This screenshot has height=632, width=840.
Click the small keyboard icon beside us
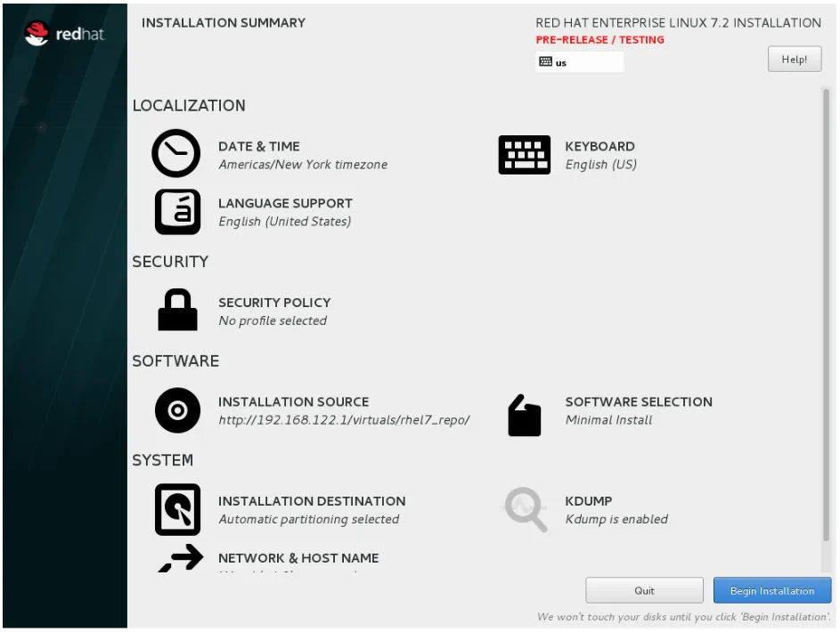point(545,61)
